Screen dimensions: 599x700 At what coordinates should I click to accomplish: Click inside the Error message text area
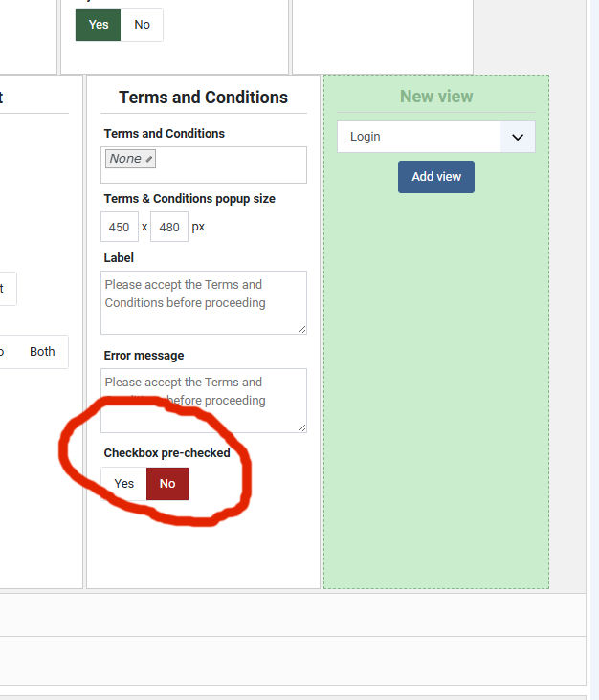pos(204,401)
